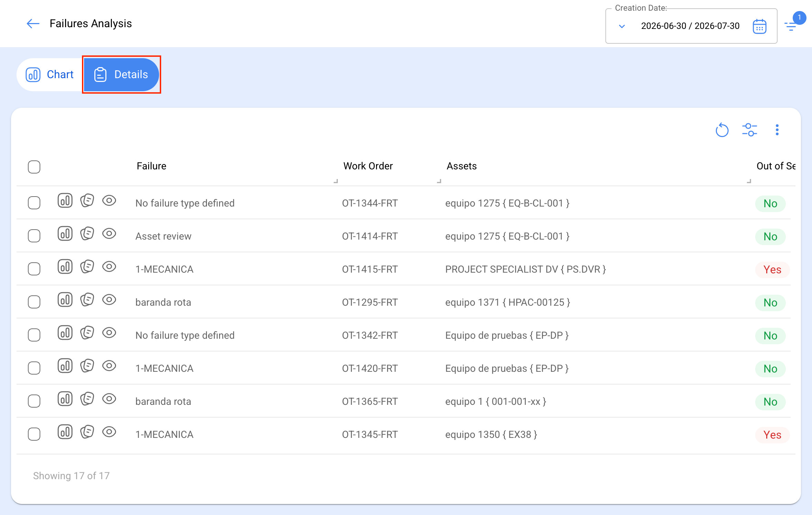This screenshot has width=812, height=515.
Task: View details eye icon for OT-1344-FRT
Action: pyautogui.click(x=109, y=200)
